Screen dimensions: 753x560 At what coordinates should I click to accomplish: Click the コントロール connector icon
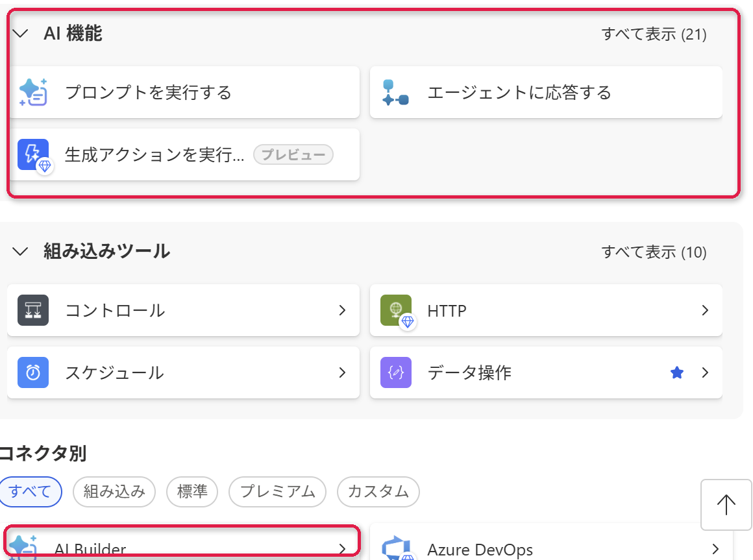pos(33,310)
